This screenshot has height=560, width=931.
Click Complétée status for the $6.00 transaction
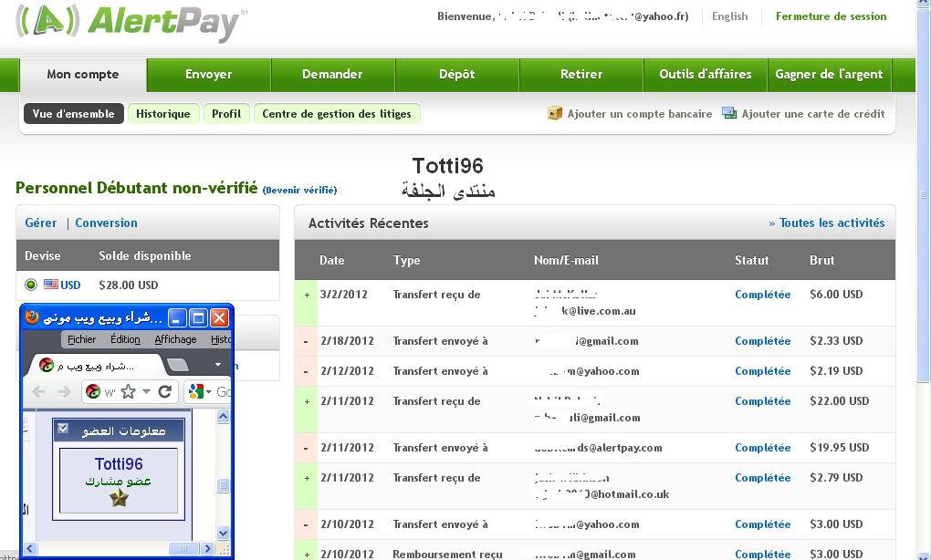(x=763, y=295)
